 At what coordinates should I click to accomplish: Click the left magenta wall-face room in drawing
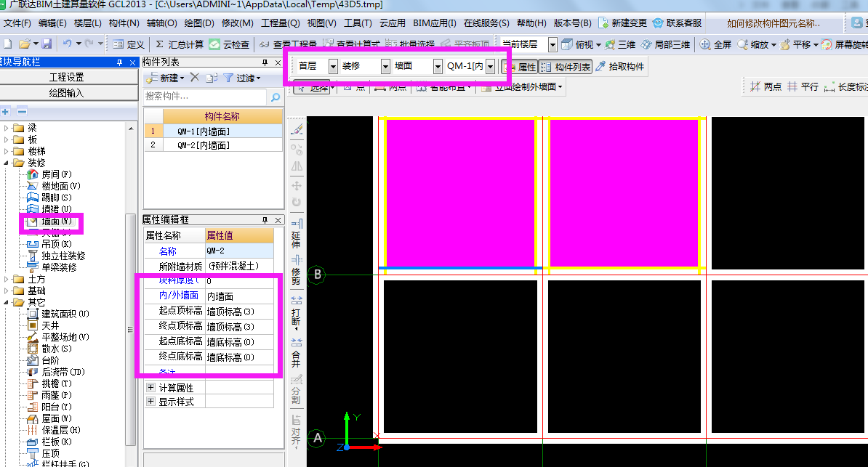point(460,193)
